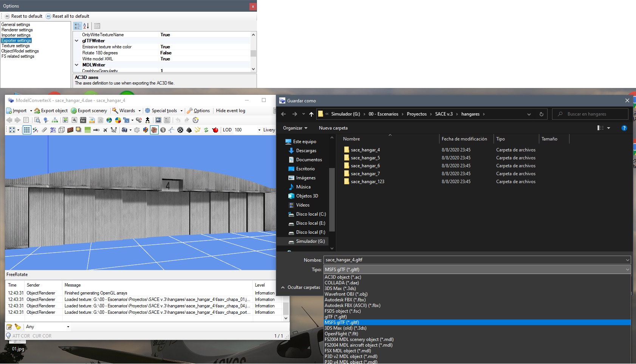This screenshot has width=636, height=364.
Task: Toggle the textured cube render mode
Action: [x=154, y=130]
